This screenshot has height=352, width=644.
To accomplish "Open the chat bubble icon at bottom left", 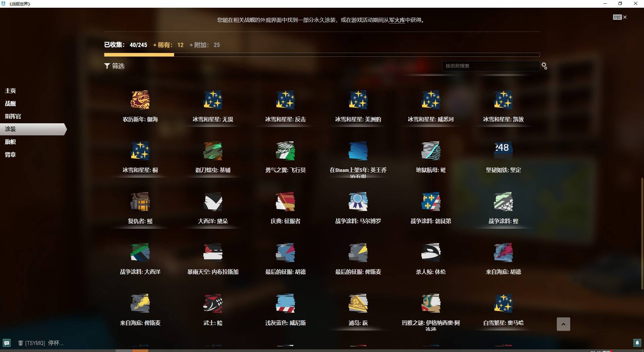I will pyautogui.click(x=7, y=343).
